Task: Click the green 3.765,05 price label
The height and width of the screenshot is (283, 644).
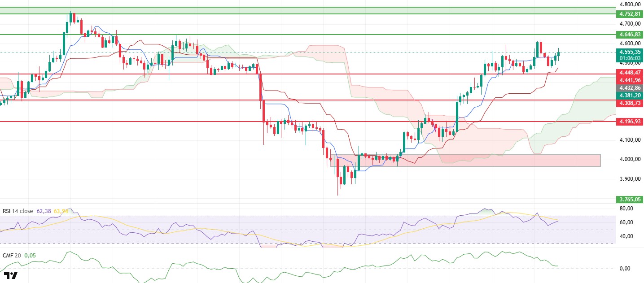Action: pos(630,199)
